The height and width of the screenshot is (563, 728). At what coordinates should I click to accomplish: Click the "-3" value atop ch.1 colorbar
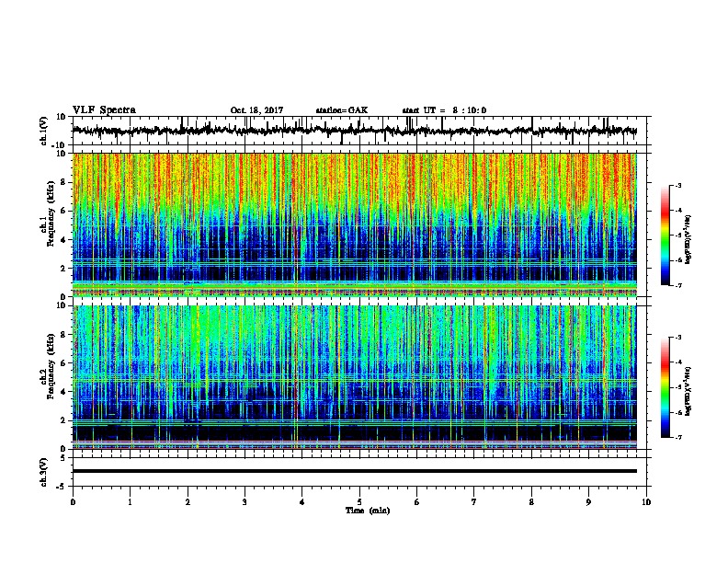(677, 185)
